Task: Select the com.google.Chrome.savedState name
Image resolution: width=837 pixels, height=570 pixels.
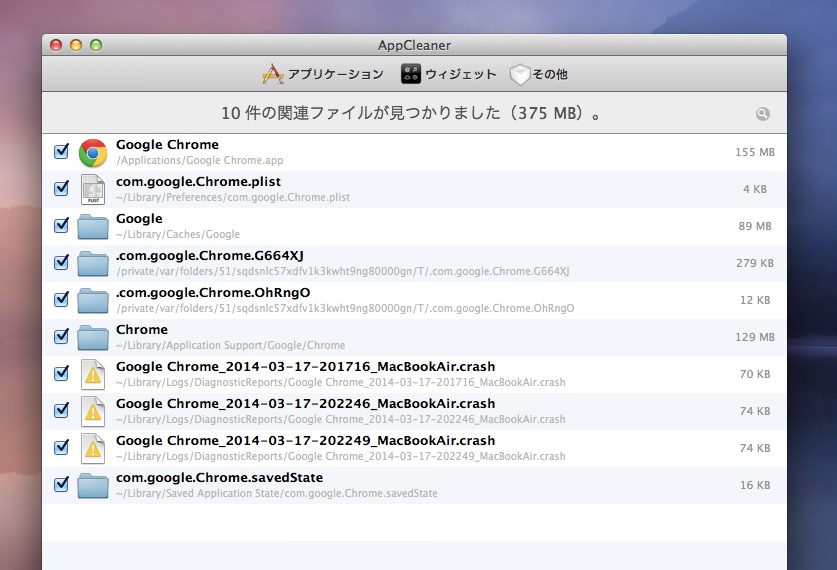Action: point(219,478)
